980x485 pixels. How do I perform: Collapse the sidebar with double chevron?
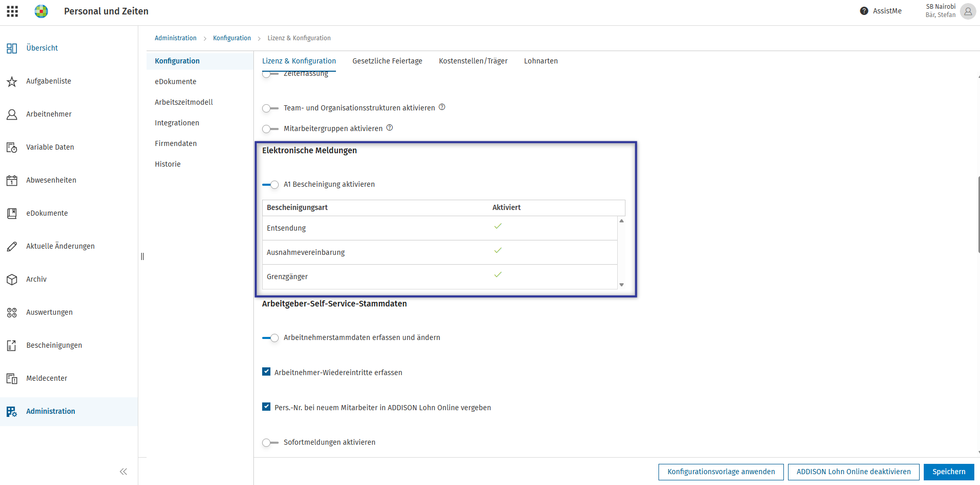click(x=123, y=472)
